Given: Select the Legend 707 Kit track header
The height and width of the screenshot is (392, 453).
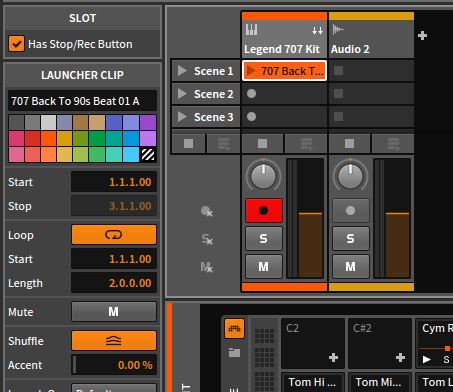Looking at the screenshot, I should tap(284, 39).
